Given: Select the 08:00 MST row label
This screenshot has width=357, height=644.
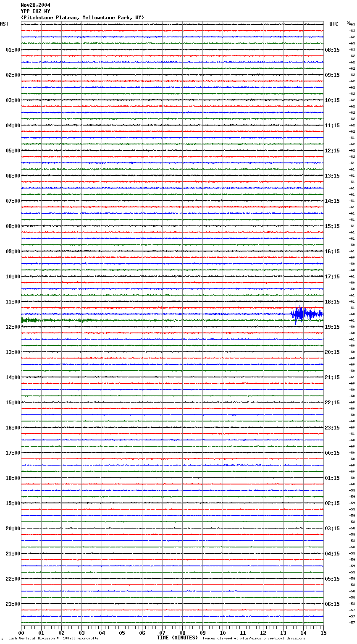Looking at the screenshot, I should click(13, 226).
